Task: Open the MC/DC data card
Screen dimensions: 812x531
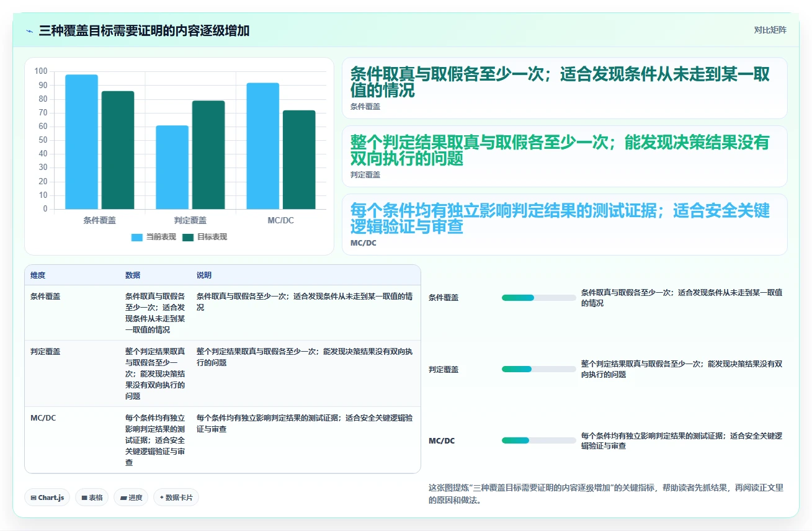Action: pos(564,225)
